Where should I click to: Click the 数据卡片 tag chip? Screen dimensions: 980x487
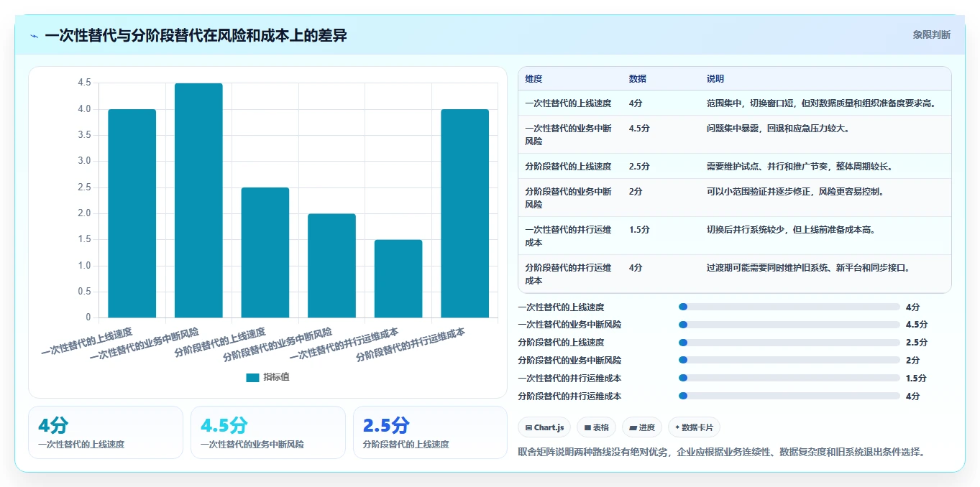click(694, 427)
